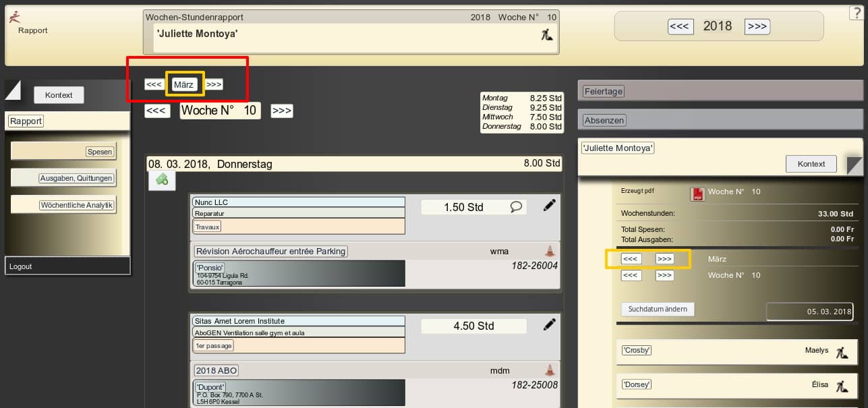This screenshot has height=408, width=868.
Task: Expand the Feiertage section
Action: click(x=603, y=91)
